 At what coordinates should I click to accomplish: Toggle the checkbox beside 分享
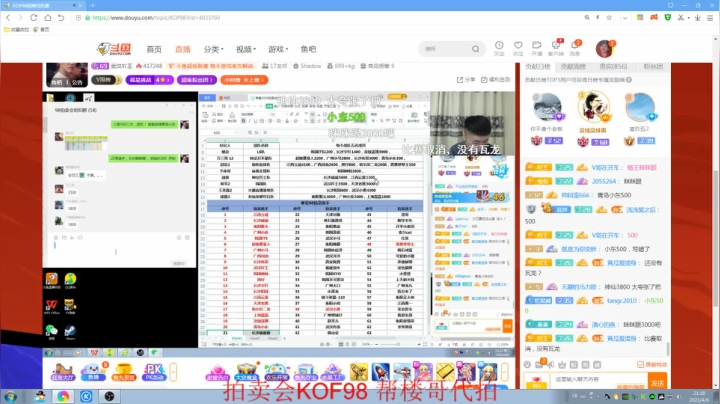[x=484, y=80]
